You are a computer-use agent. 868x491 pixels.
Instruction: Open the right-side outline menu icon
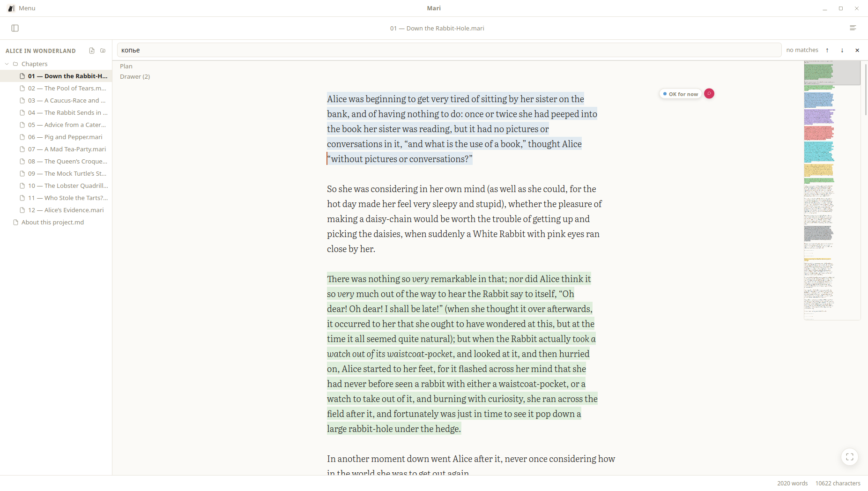853,28
